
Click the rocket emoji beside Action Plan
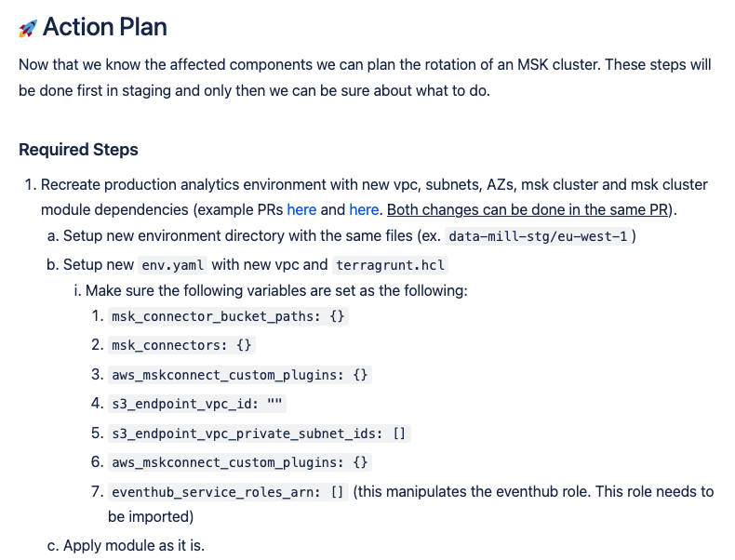(x=28, y=29)
